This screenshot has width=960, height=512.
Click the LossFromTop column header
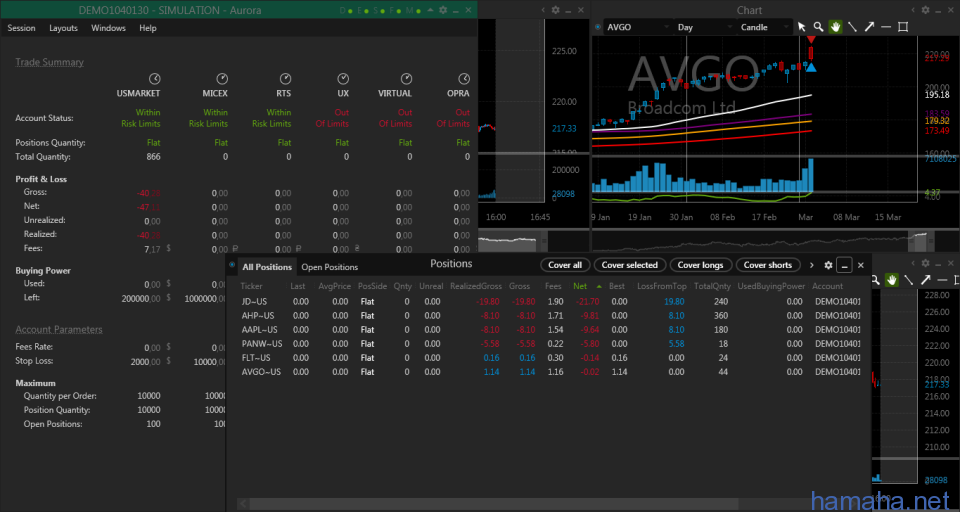661,286
